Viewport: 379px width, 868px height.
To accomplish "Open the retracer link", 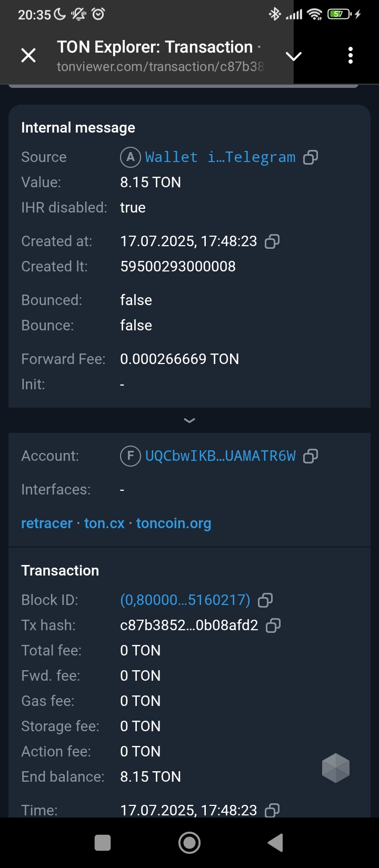I will pos(47,523).
